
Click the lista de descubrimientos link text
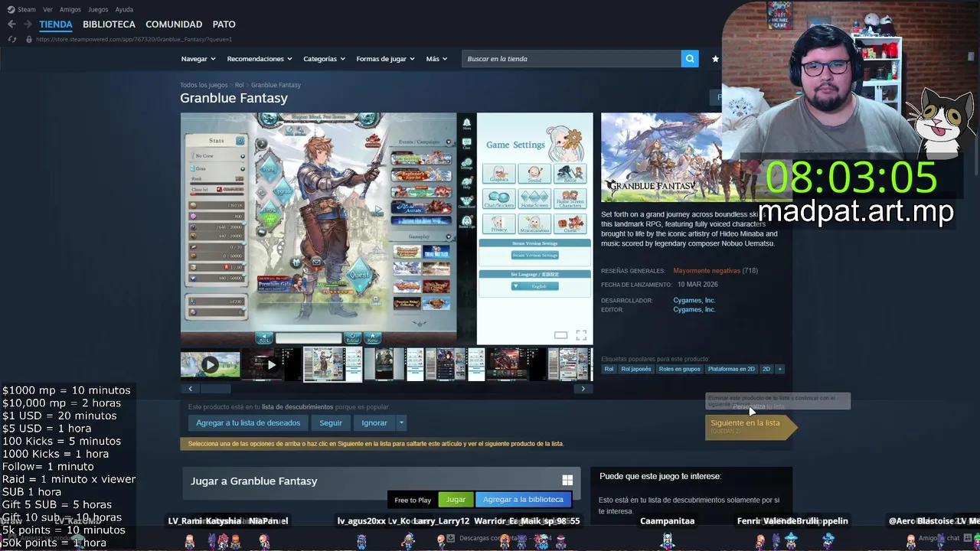[297, 407]
